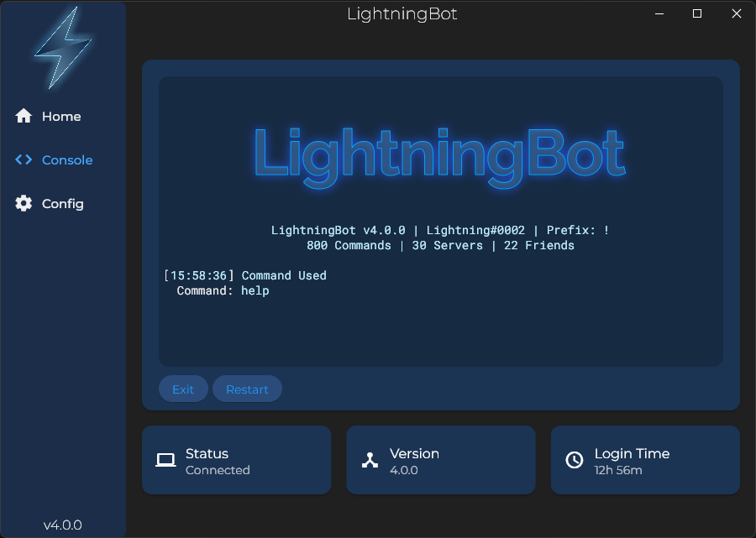Click the 'Connected' status value
Screen dimensions: 756x538
pos(218,470)
